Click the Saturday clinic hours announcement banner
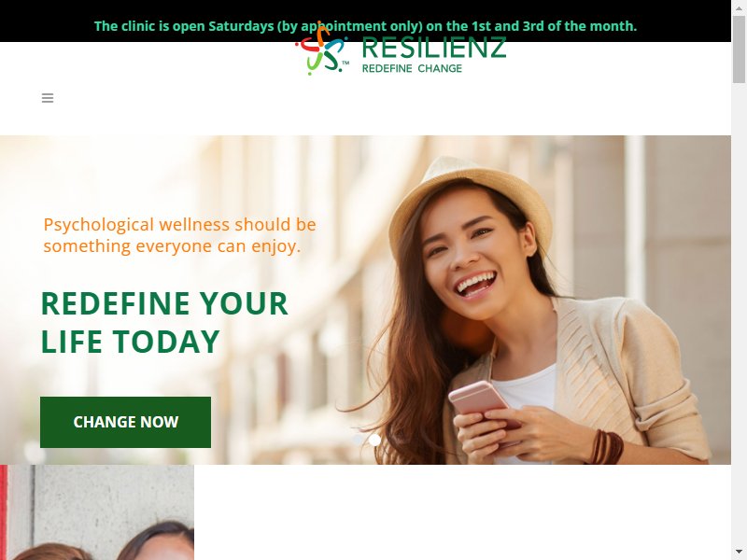This screenshot has width=747, height=560. pyautogui.click(x=365, y=21)
